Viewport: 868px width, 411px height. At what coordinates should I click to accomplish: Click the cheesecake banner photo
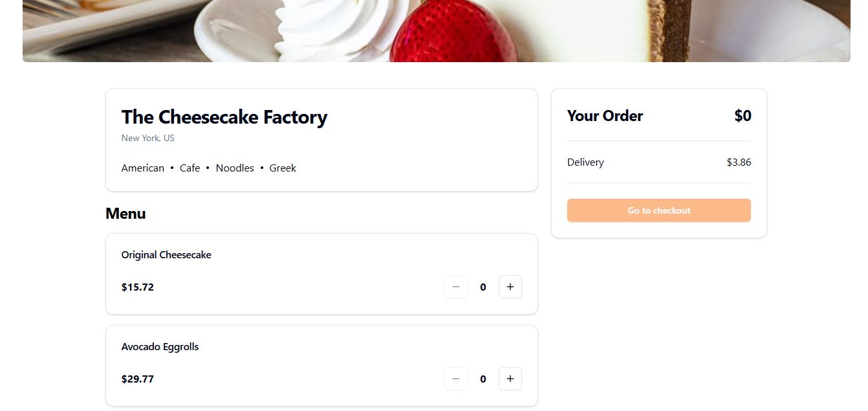click(x=437, y=30)
